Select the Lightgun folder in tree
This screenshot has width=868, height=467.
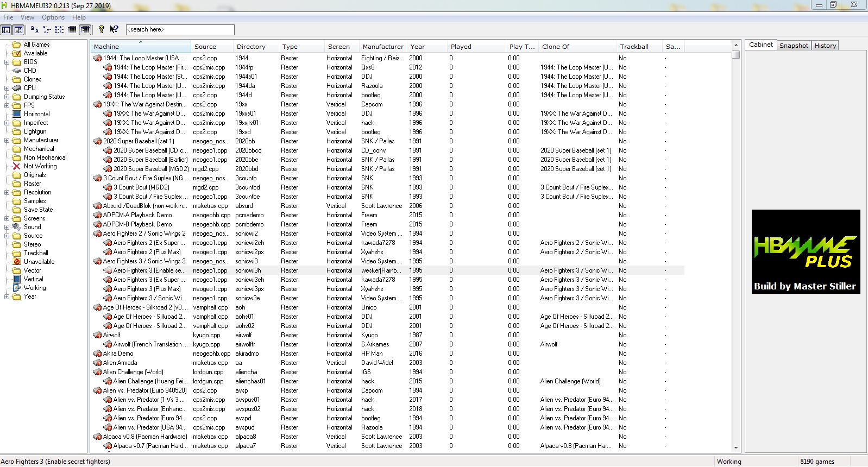35,131
